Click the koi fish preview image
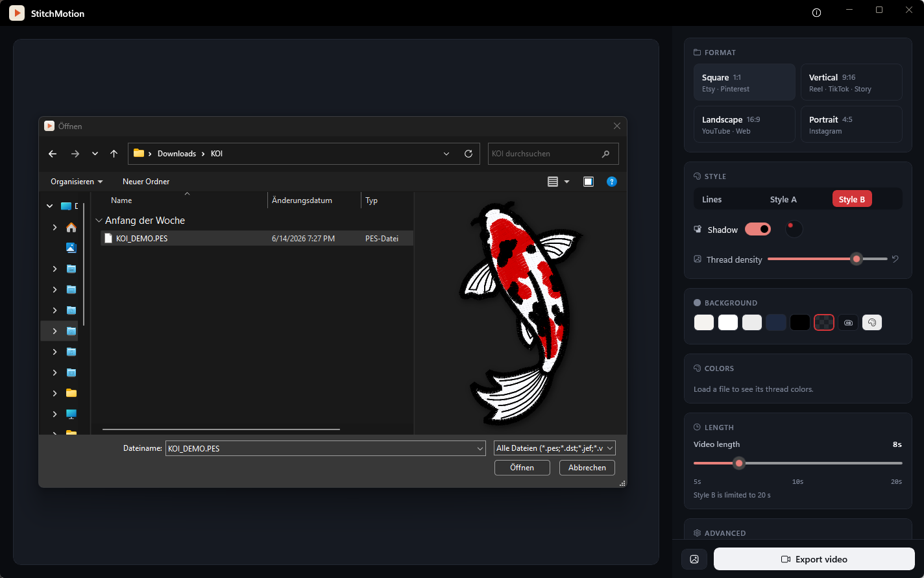 click(520, 314)
